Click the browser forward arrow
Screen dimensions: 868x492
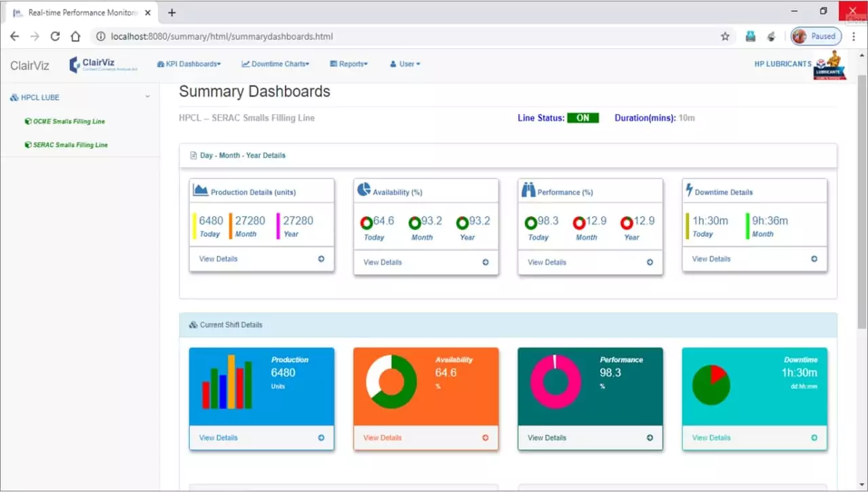35,37
